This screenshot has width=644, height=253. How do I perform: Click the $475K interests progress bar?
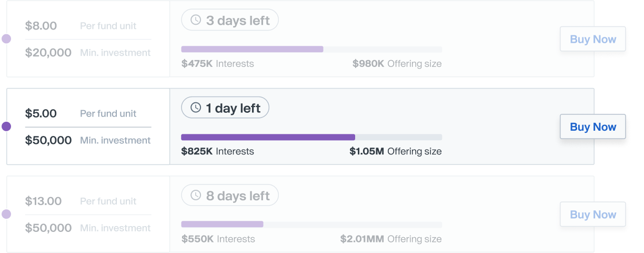311,49
